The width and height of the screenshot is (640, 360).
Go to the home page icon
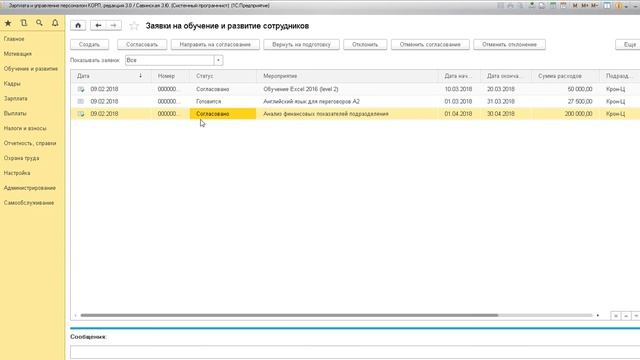pos(78,25)
